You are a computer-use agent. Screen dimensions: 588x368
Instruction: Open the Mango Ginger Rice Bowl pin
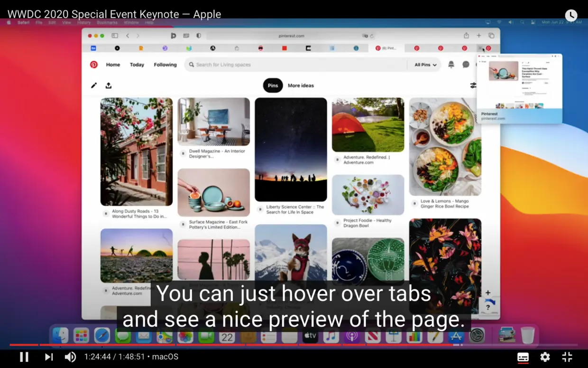[445, 147]
